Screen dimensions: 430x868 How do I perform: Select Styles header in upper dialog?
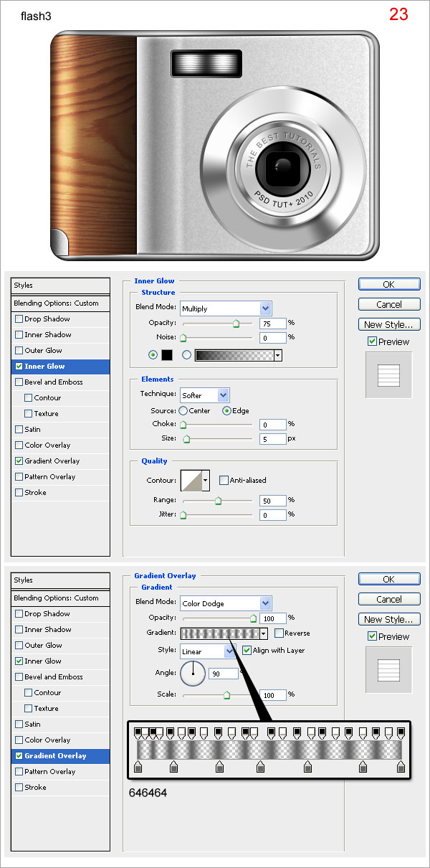(60, 286)
